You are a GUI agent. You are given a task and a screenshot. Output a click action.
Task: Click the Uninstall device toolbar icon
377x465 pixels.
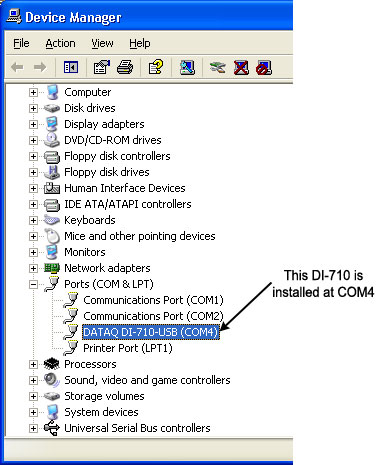point(241,67)
